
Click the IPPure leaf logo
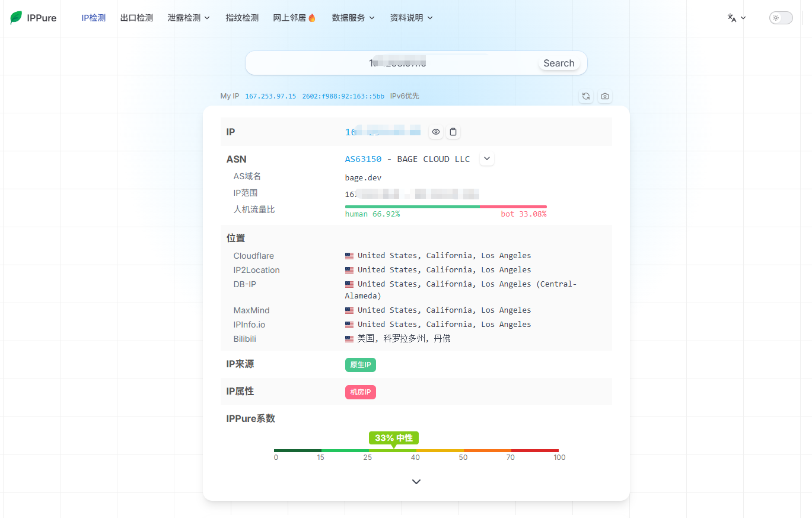(x=16, y=18)
